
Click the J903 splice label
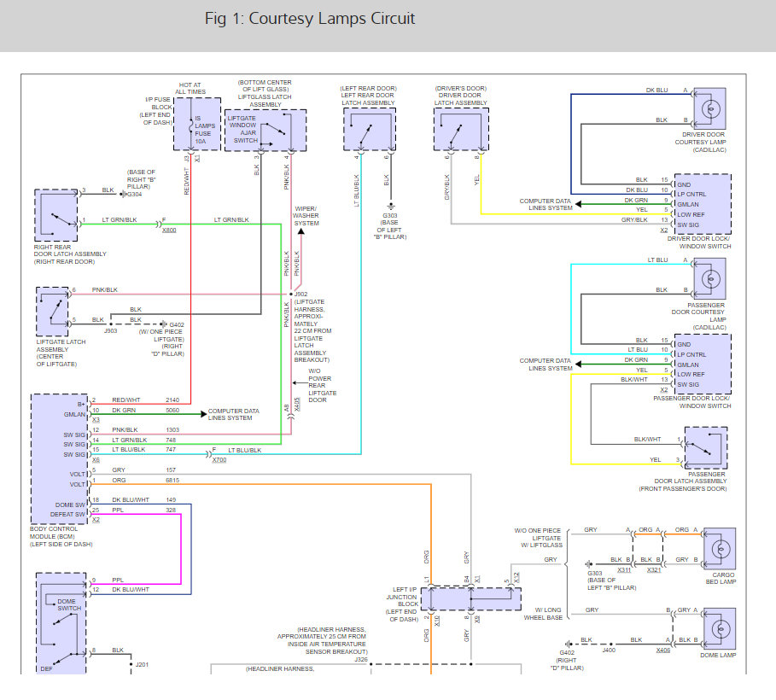click(x=110, y=330)
